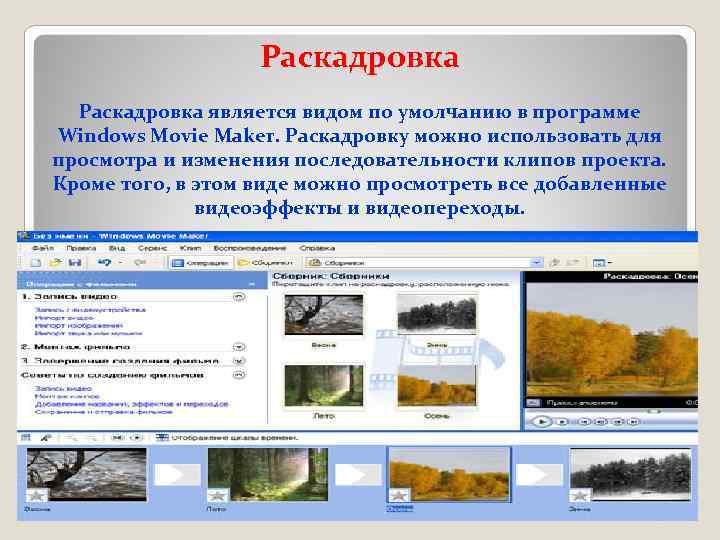Click Запись с видеоустройства link
This screenshot has height=540, width=720.
pos(90,310)
